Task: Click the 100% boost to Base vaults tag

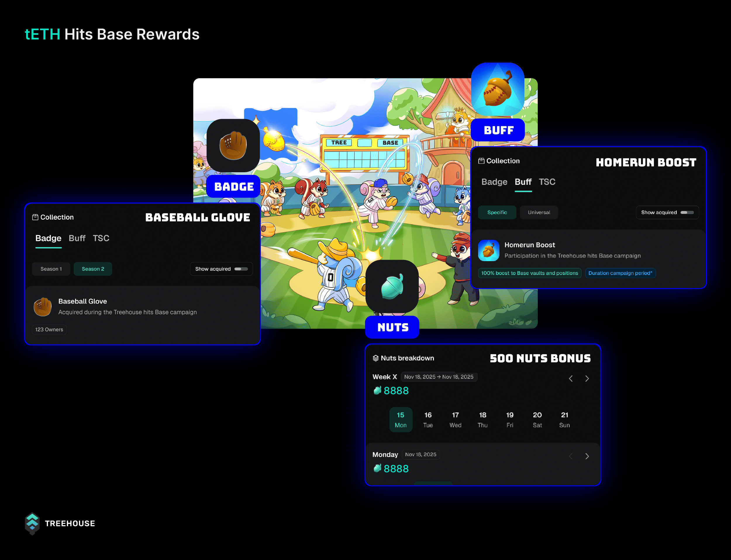Action: [x=529, y=273]
